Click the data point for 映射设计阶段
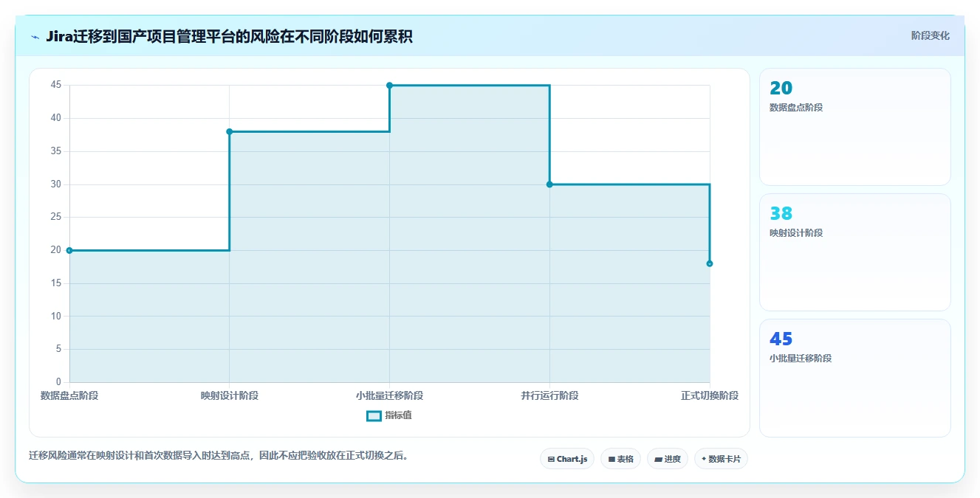980x498 pixels. [x=230, y=131]
